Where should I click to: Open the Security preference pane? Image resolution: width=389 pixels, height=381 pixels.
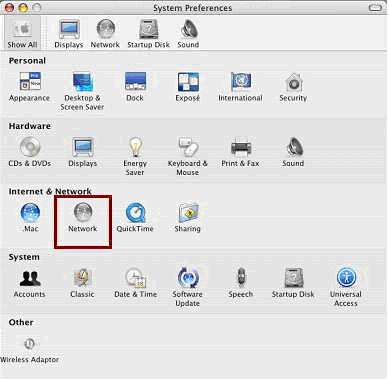pos(293,87)
